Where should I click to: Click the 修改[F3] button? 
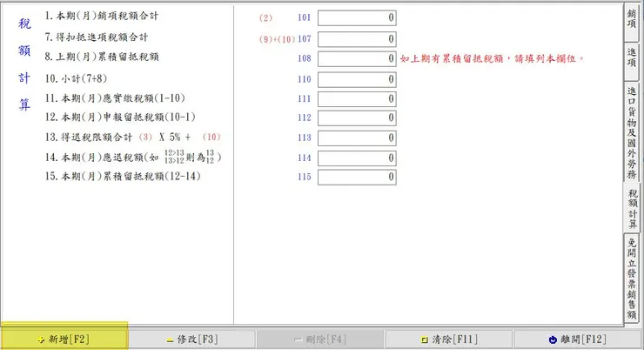pos(192,340)
